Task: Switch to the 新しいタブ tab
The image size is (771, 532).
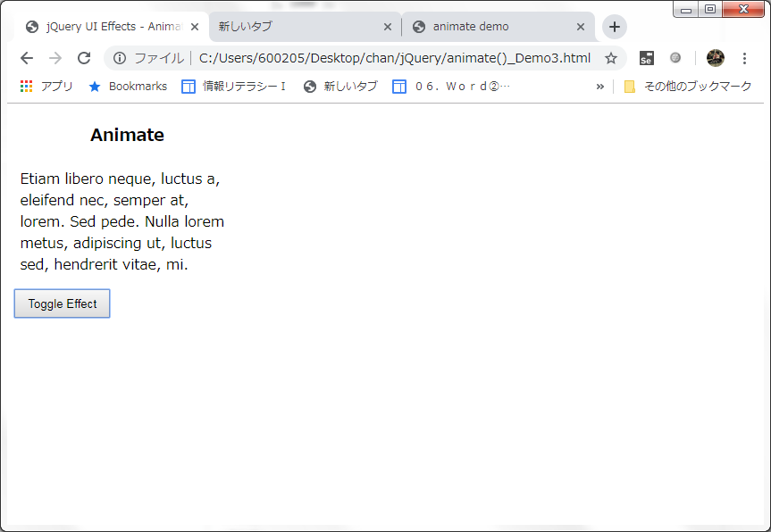Action: pos(295,27)
